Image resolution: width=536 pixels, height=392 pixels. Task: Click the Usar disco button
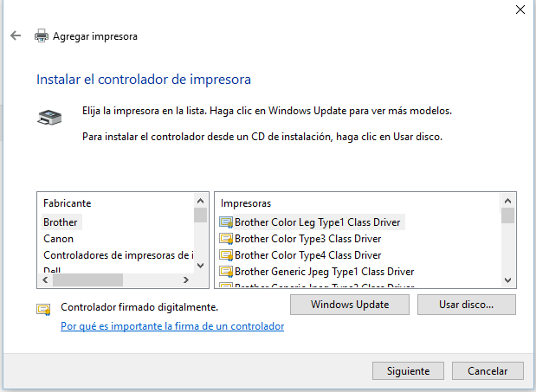(x=466, y=305)
